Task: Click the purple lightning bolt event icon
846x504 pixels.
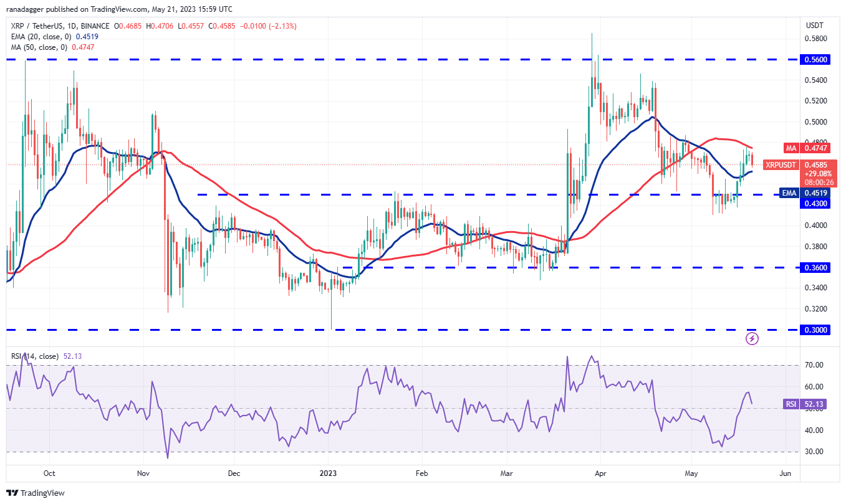Action: tap(752, 339)
